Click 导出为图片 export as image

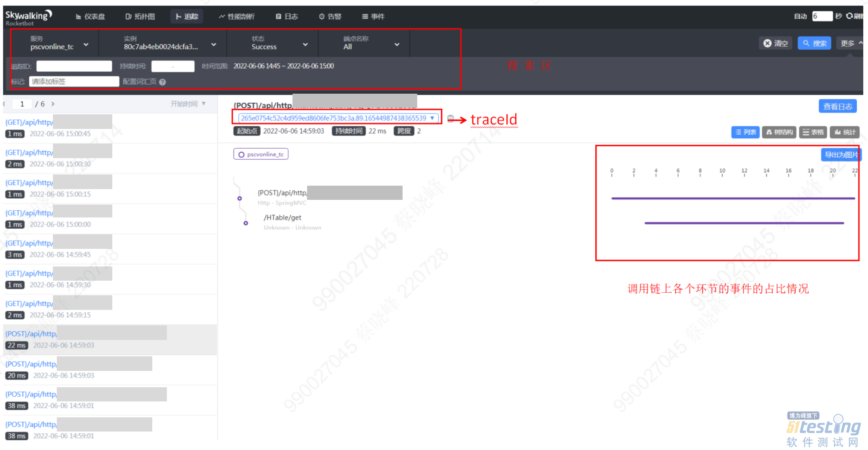click(841, 155)
